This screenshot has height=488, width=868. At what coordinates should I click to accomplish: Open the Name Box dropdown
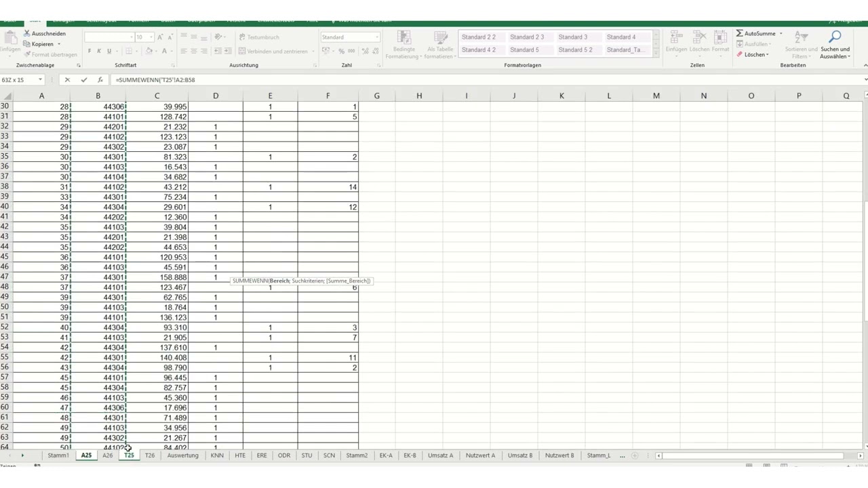tap(40, 80)
